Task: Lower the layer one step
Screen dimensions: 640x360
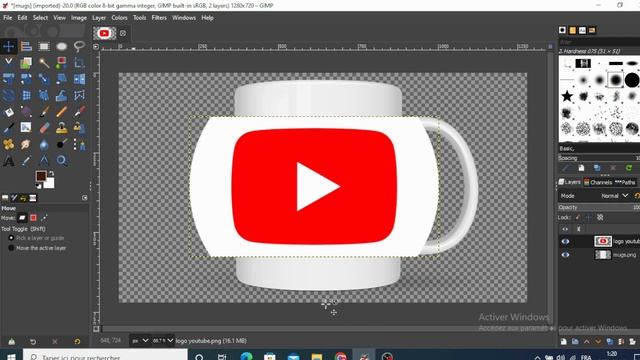Action: point(598,342)
